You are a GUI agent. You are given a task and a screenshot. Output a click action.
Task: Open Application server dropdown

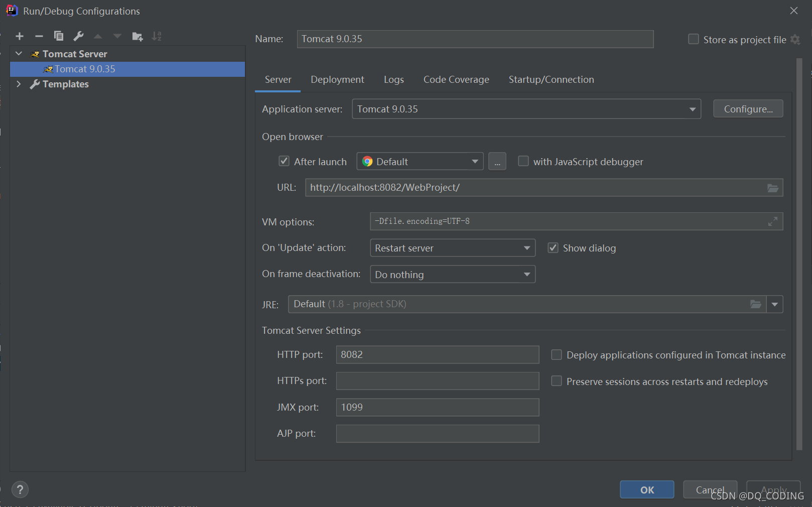[x=526, y=109]
